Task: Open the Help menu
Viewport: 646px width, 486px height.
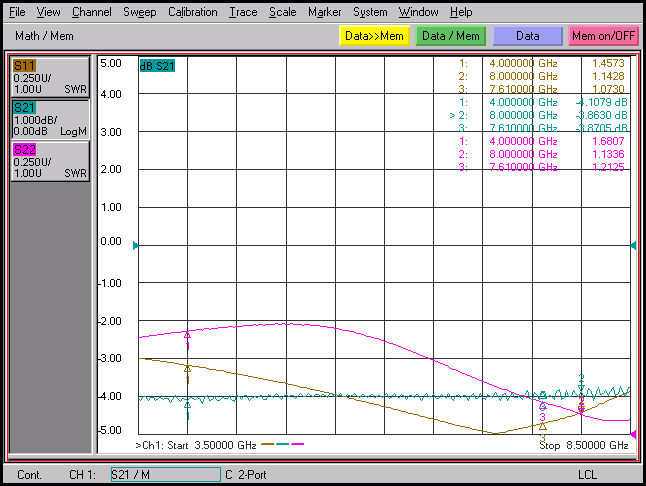Action: point(461,12)
